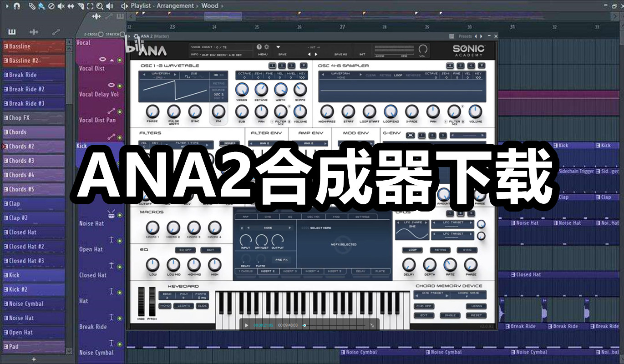Seek the video player progress bar
Viewport: 624px width, 364px height.
pyautogui.click(x=335, y=325)
